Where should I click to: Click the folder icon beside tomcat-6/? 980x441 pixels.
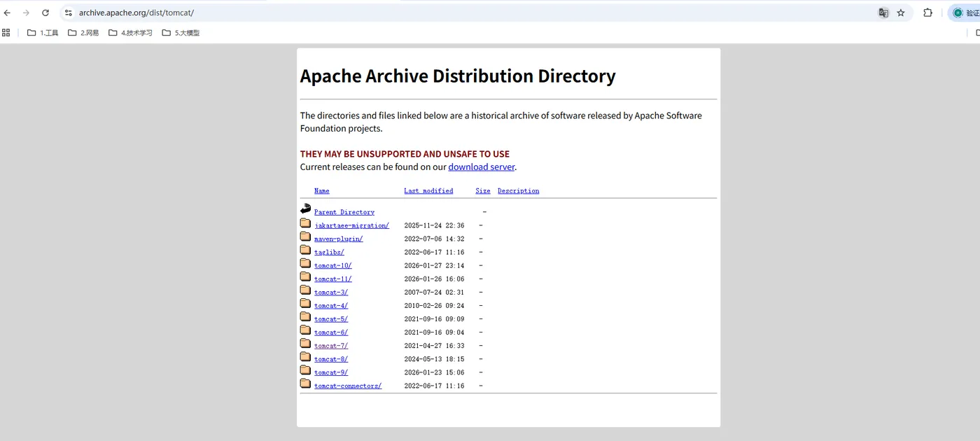tap(305, 329)
